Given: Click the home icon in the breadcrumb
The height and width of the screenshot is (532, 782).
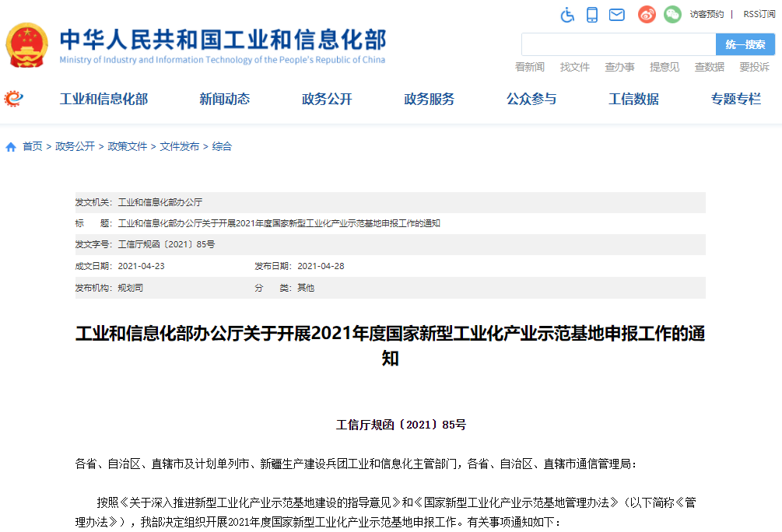Looking at the screenshot, I should tap(10, 145).
